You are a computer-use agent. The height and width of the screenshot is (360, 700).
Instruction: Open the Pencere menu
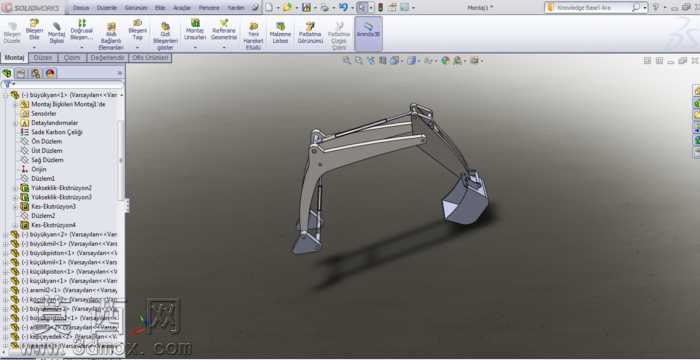click(x=209, y=8)
